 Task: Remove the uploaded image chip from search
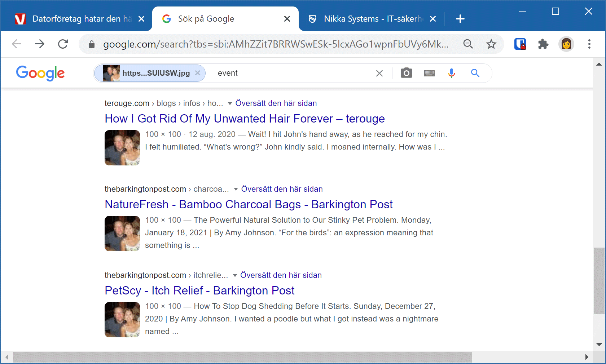(x=198, y=73)
